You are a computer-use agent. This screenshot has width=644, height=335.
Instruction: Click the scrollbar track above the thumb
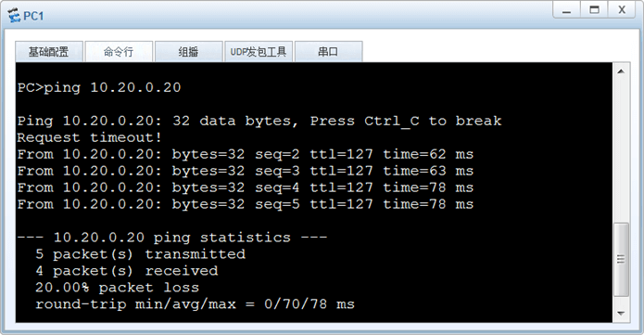621,150
